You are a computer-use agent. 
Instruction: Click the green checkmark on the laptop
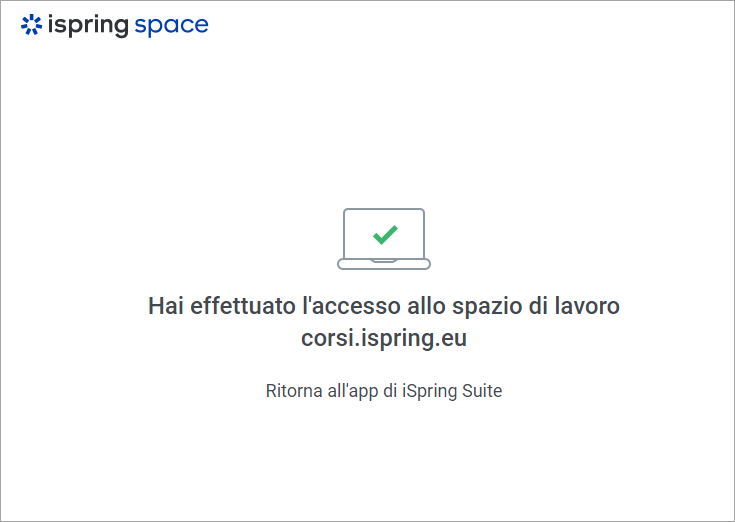385,234
